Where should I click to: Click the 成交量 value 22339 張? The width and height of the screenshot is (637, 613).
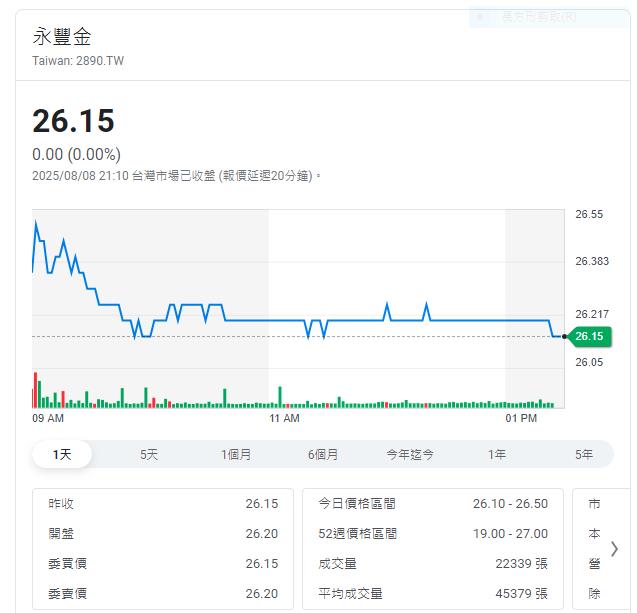click(x=522, y=564)
